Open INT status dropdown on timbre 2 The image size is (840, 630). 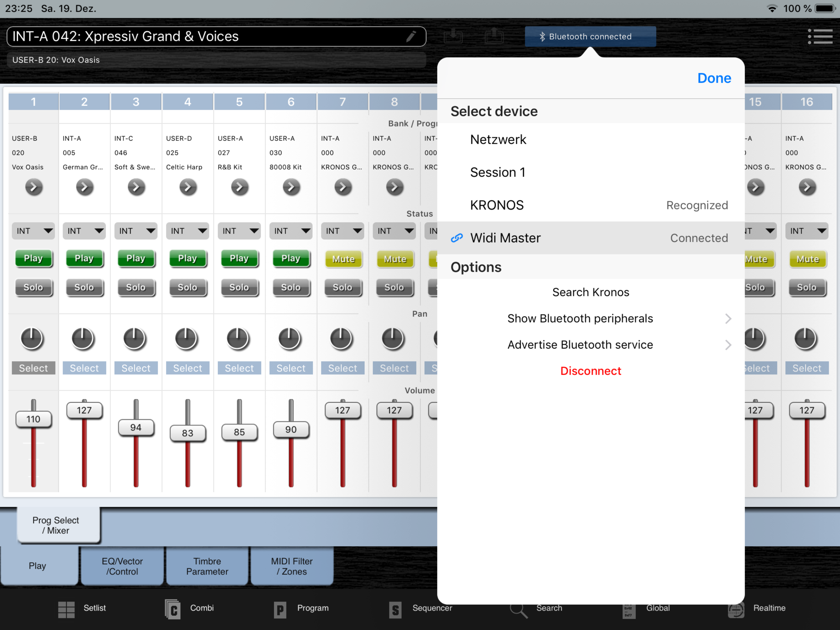[x=84, y=231]
